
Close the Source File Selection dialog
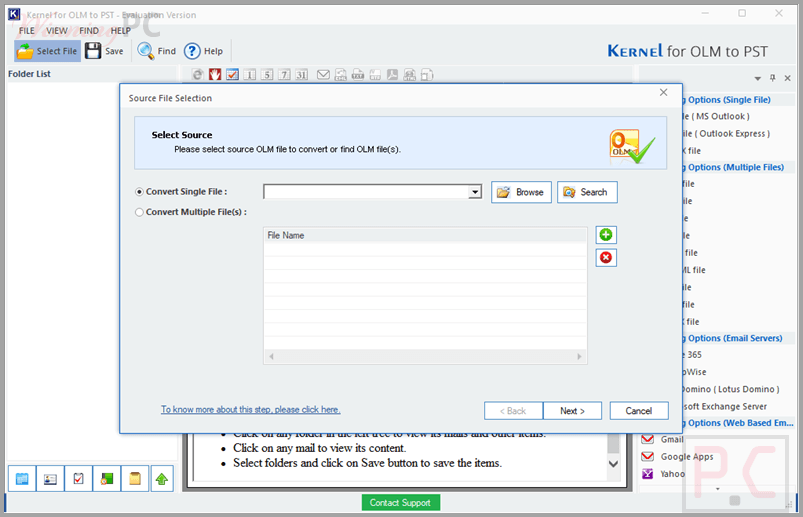(663, 92)
